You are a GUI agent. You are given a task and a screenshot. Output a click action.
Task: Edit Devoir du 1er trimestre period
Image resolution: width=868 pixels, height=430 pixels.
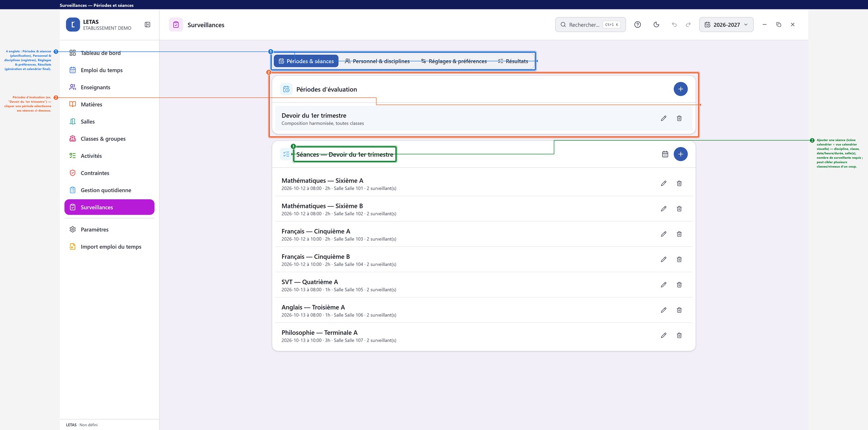point(664,118)
